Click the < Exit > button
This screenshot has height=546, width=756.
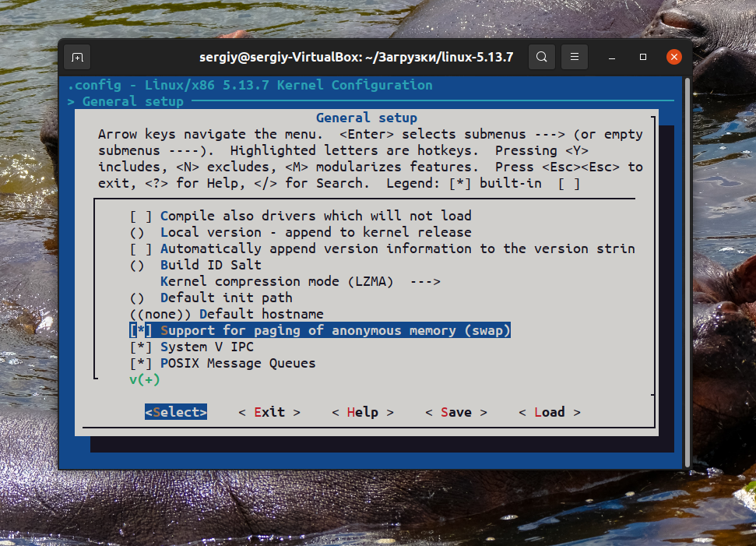click(x=269, y=412)
